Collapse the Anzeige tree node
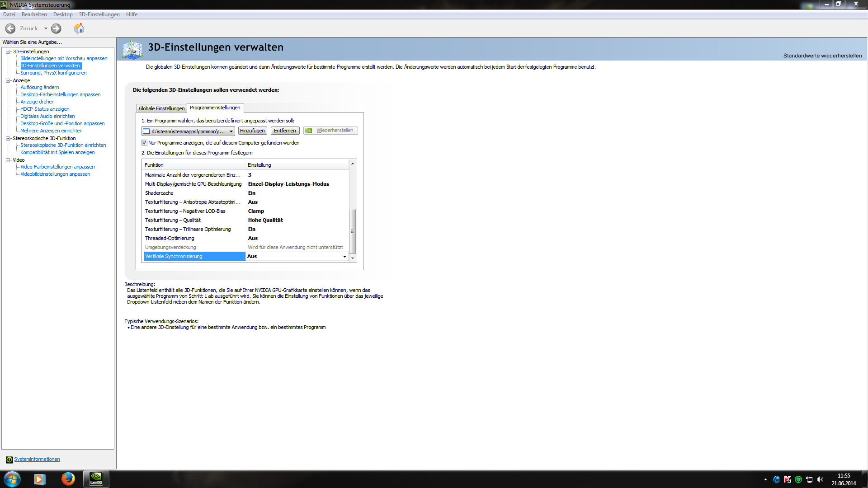The height and width of the screenshot is (488, 868). point(8,80)
